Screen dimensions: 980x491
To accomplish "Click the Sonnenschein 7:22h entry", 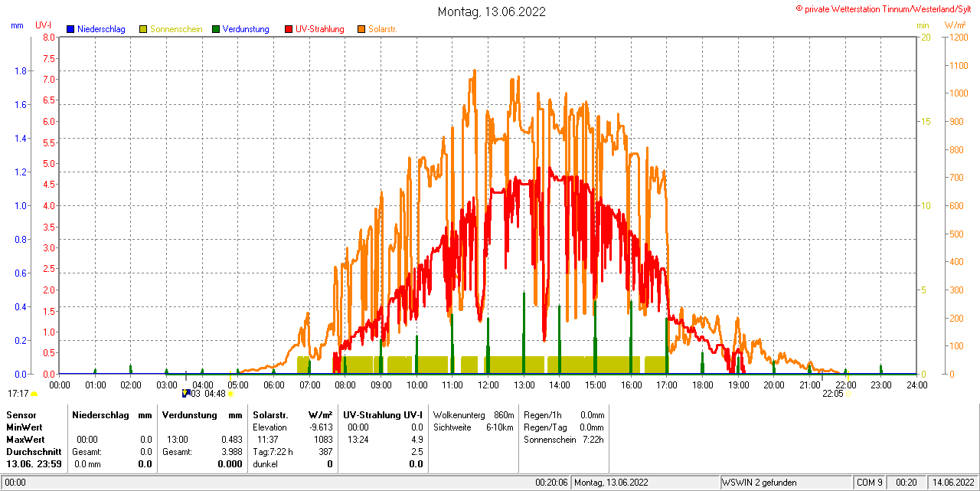I will (x=563, y=439).
